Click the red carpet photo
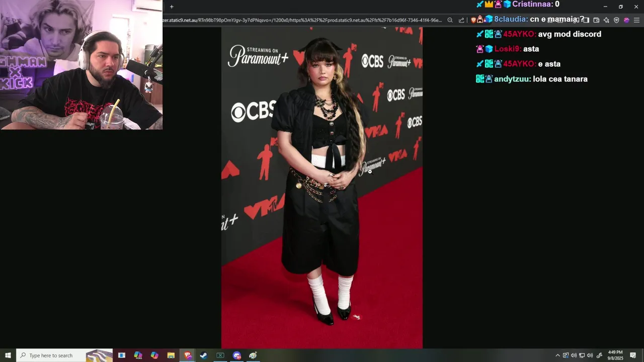Screen dimensions: 644x362 coord(322,188)
